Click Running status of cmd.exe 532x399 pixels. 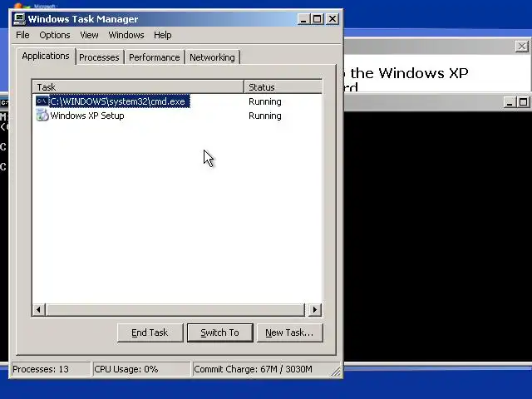click(264, 101)
